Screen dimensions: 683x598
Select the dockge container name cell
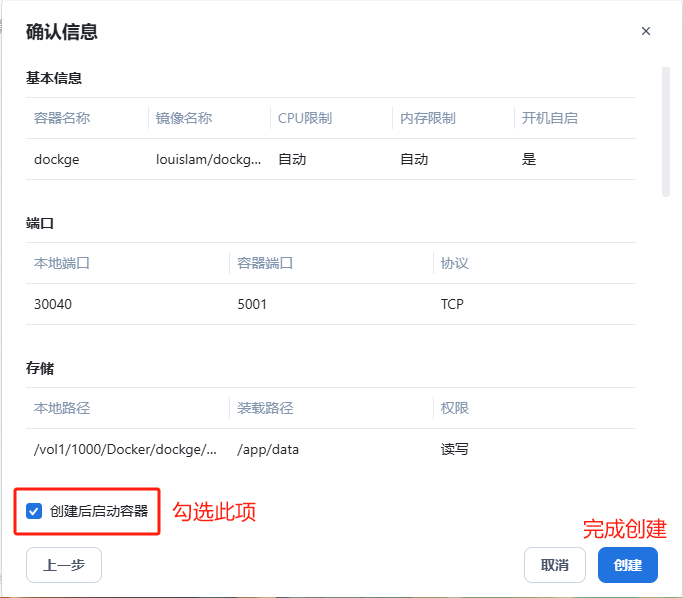(57, 159)
